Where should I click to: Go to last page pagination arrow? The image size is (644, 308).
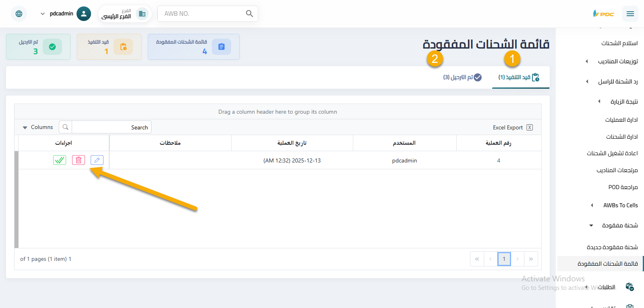(531, 259)
